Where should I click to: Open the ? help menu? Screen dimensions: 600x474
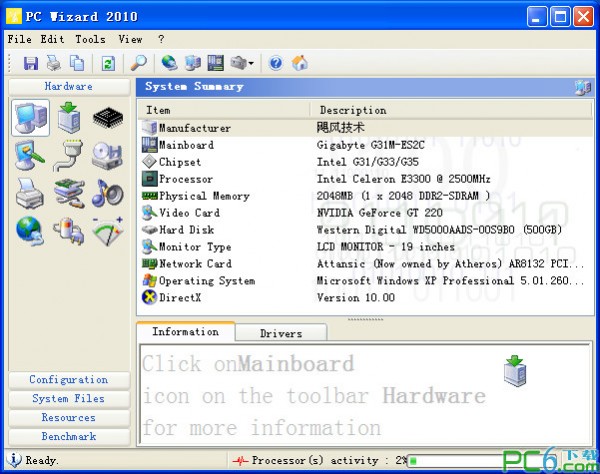161,39
